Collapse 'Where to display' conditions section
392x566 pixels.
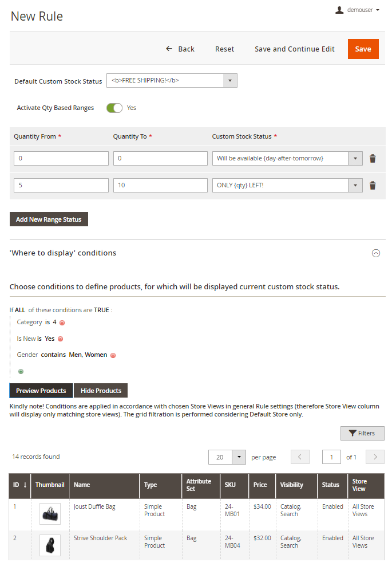[376, 253]
